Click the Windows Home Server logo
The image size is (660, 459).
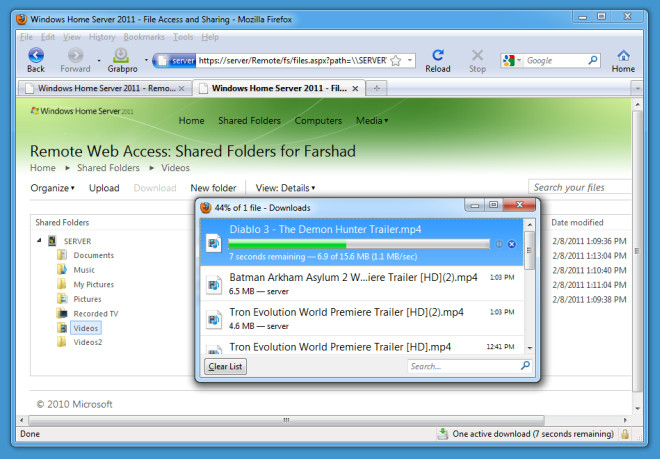pyautogui.click(x=82, y=111)
